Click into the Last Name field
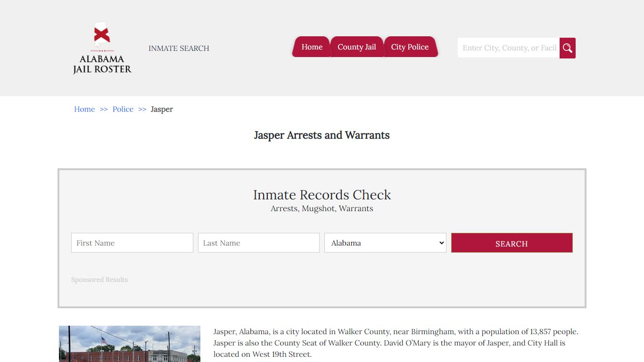Screen dimensions: 644x362 tap(259, 243)
